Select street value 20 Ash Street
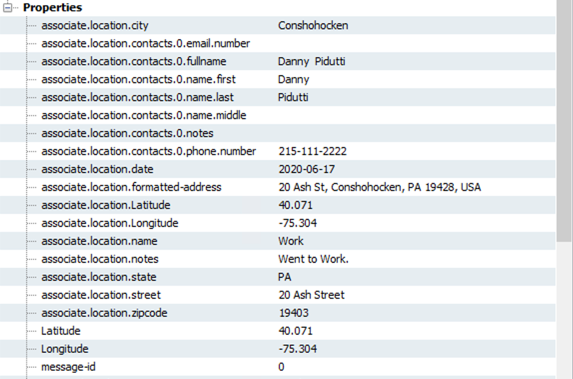Image resolution: width=573 pixels, height=379 pixels. click(x=311, y=295)
